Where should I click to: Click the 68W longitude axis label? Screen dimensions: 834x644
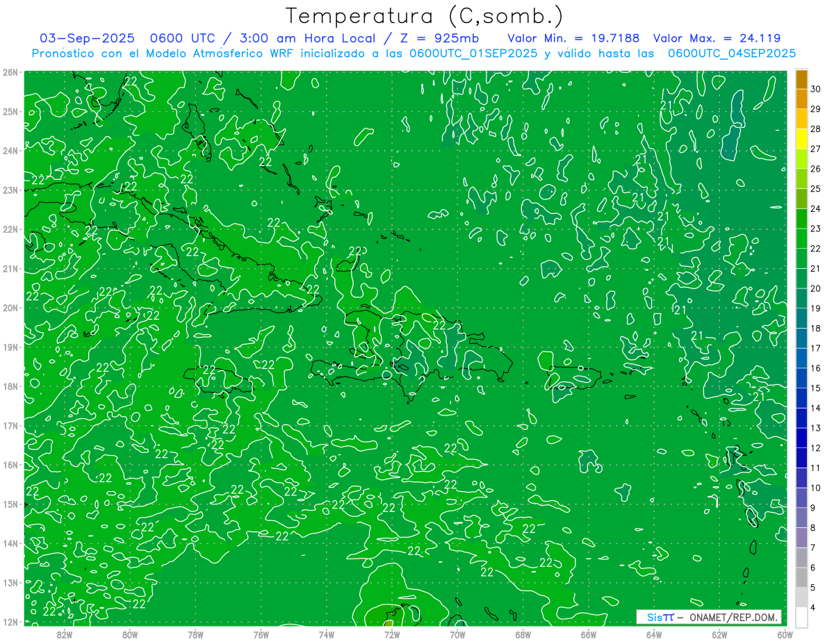[x=523, y=634]
